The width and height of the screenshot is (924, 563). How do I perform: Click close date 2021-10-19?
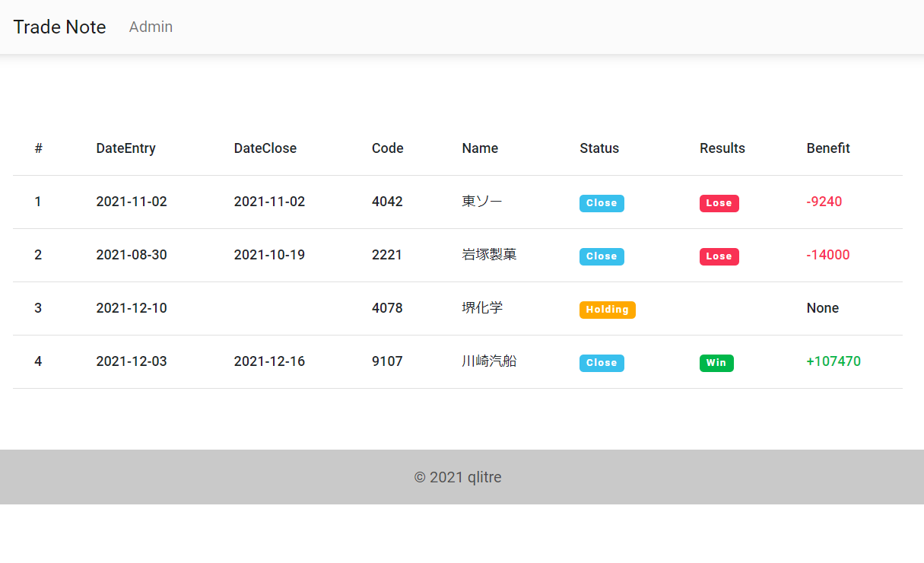(x=269, y=255)
